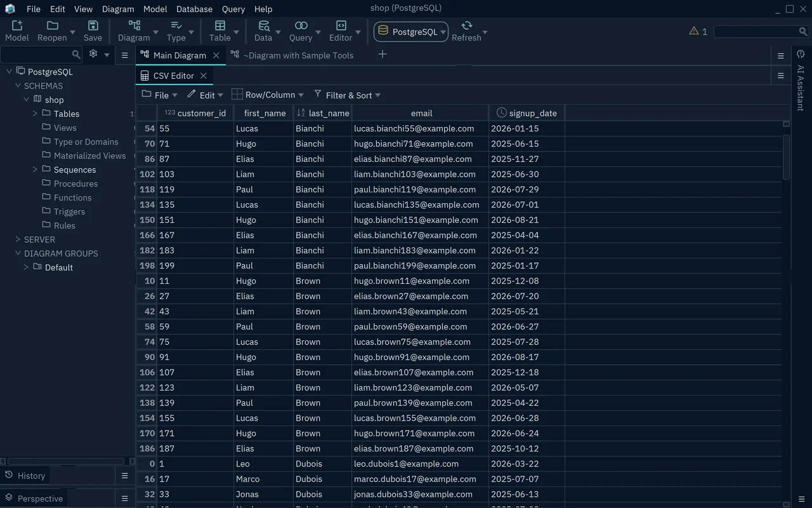Open the Query menu in the menu bar
812x508 pixels.
[233, 9]
